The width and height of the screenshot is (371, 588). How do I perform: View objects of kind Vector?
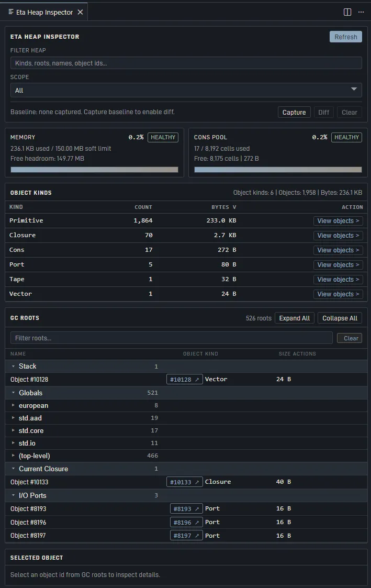[338, 294]
